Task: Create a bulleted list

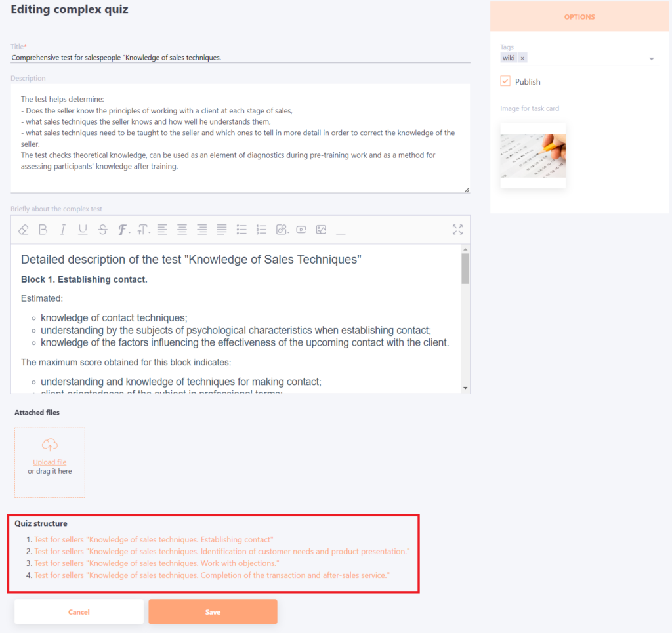Action: [241, 230]
